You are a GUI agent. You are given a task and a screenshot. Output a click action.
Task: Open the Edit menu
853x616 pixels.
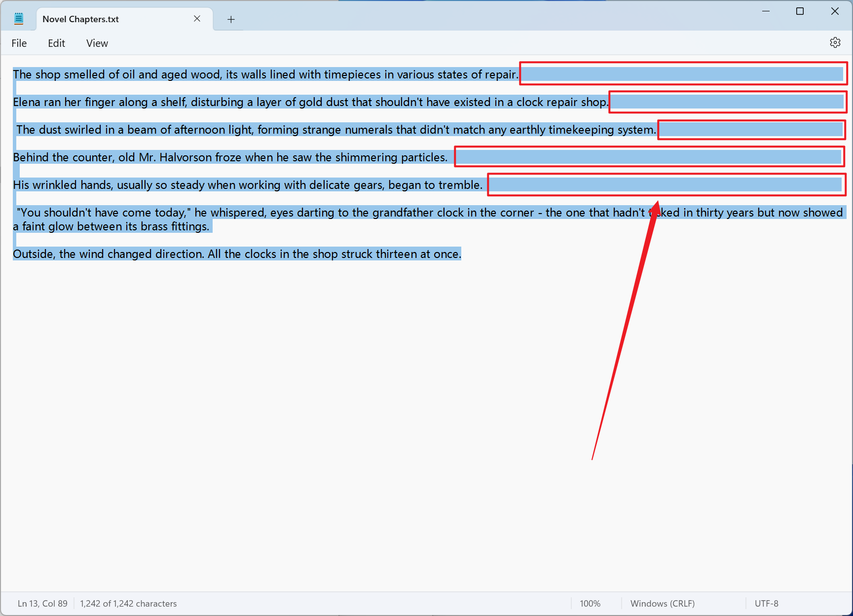[x=56, y=43]
